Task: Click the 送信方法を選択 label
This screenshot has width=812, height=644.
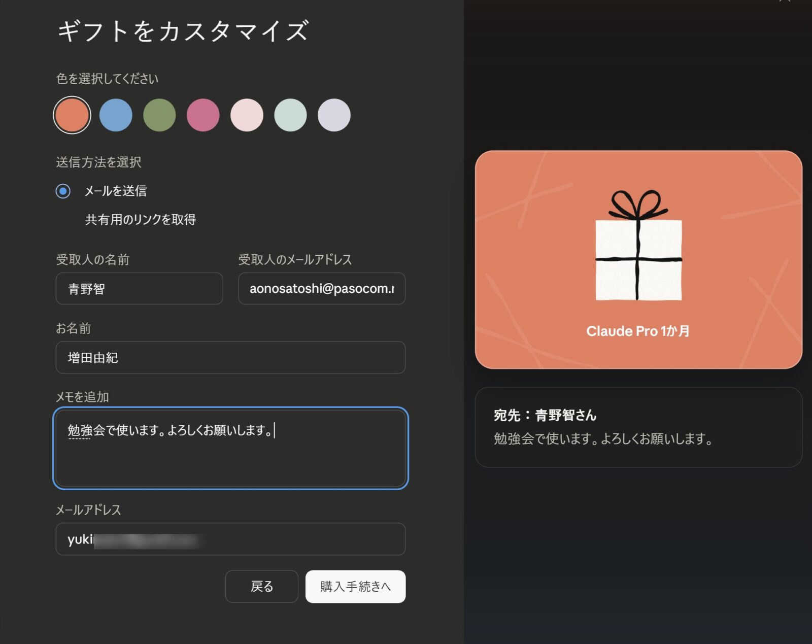Action: 98,162
